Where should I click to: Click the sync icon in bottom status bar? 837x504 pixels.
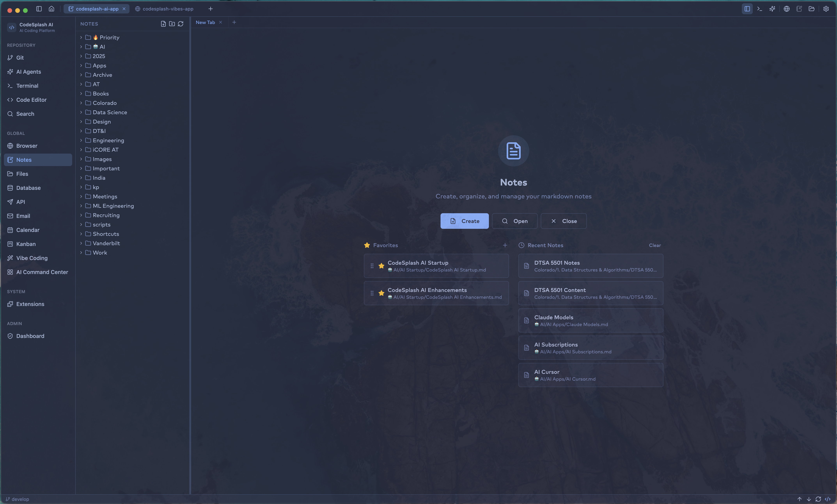pos(818,499)
